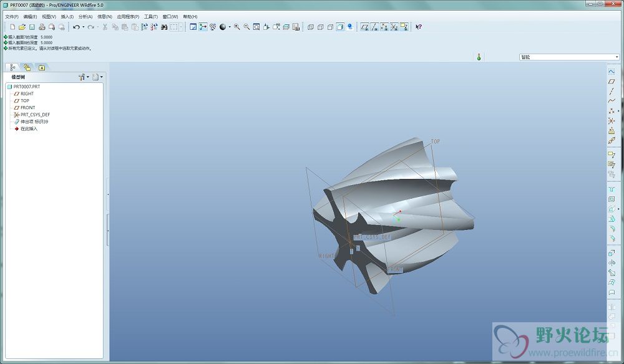
Task: Click the Zoom In magnifier
Action: pos(236,27)
